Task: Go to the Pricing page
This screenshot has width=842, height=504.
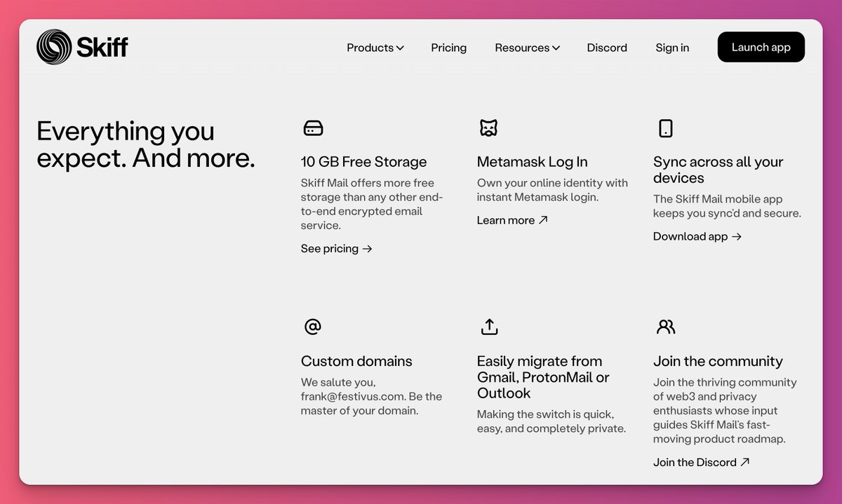Action: (449, 48)
